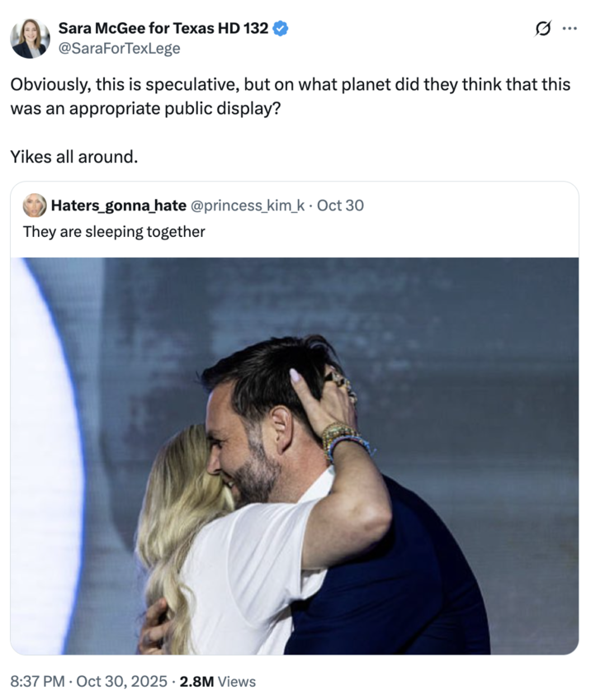Viewport: 591px width, 700px height.
Task: Click the 'Yikes all around.' line
Action: (x=73, y=156)
